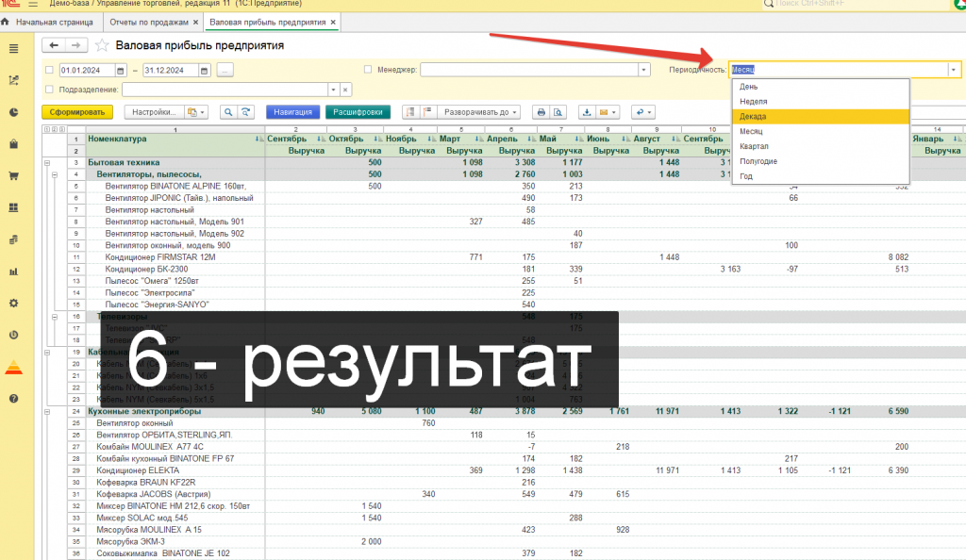This screenshot has width=966, height=560.
Task: Open calendar picker for start date 01.01.2024
Action: pos(121,70)
